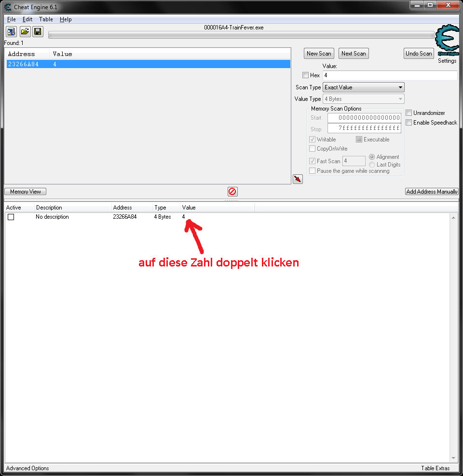
Task: Click the Fast Scan alignment value field
Action: [x=354, y=161]
